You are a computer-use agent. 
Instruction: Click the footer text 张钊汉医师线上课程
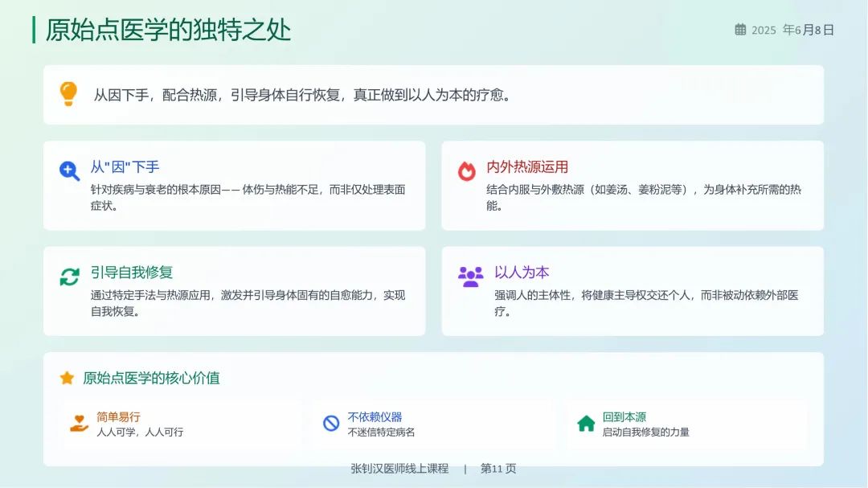399,469
